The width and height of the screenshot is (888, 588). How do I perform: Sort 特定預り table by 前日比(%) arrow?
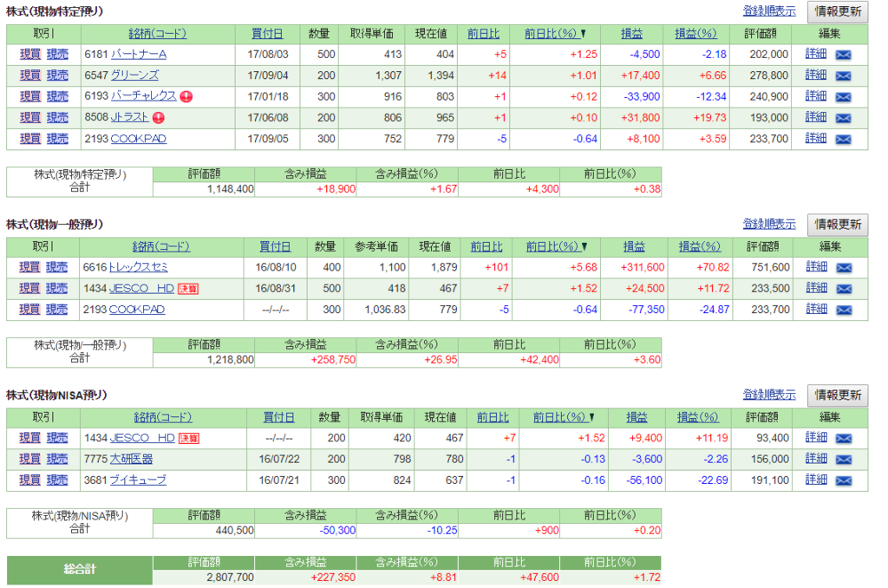click(x=583, y=34)
